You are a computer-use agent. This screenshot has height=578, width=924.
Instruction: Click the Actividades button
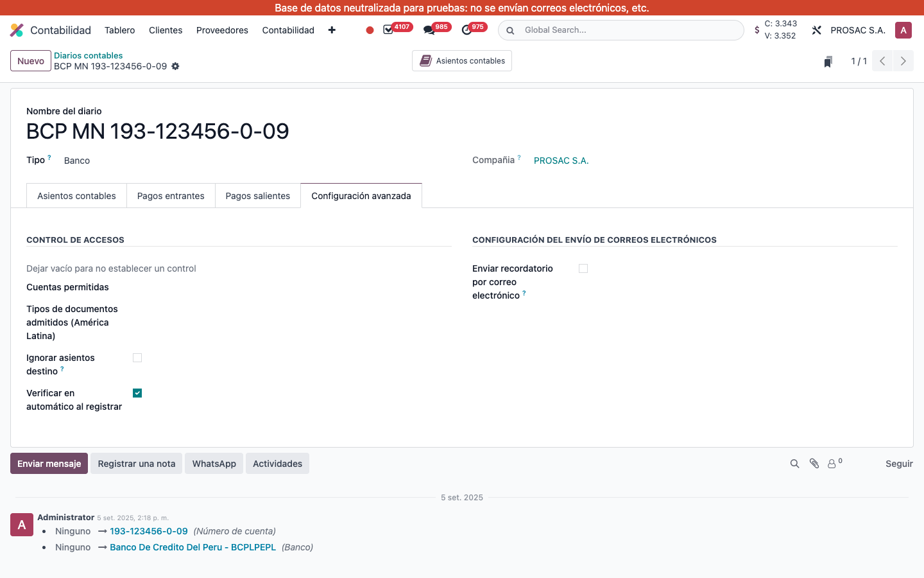click(277, 464)
